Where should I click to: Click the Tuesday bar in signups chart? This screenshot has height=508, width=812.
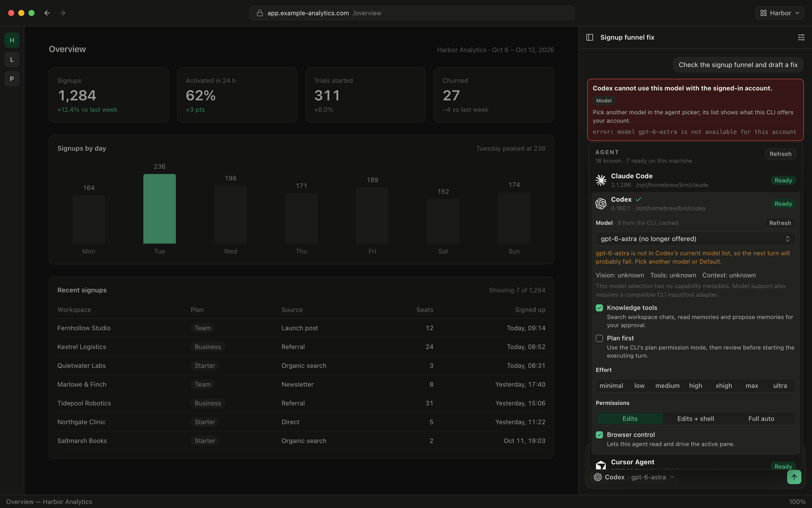click(159, 209)
